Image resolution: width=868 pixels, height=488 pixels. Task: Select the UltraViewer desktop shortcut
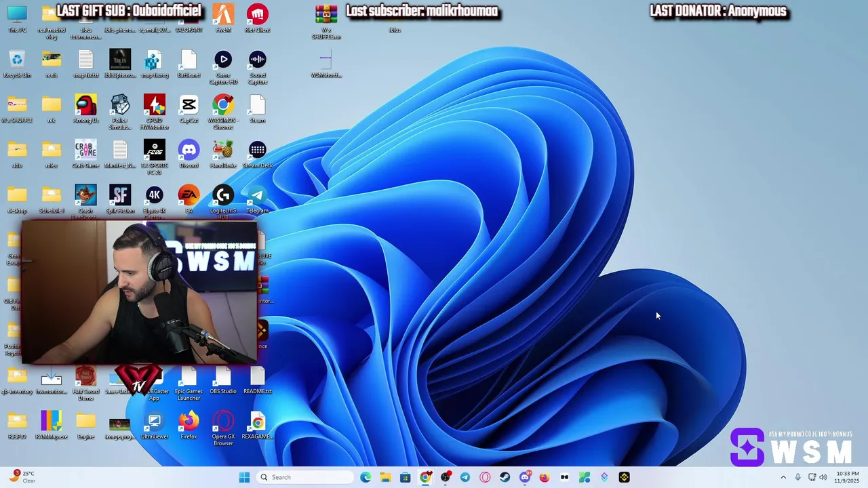tap(154, 425)
